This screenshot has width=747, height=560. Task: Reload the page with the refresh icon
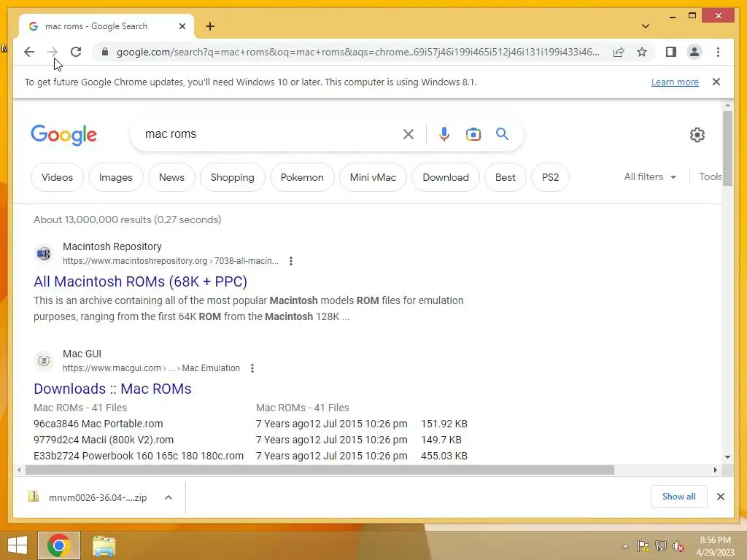pos(76,52)
